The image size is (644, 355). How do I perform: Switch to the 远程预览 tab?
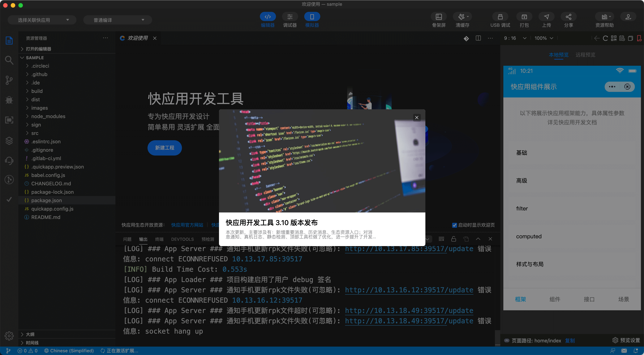(586, 55)
